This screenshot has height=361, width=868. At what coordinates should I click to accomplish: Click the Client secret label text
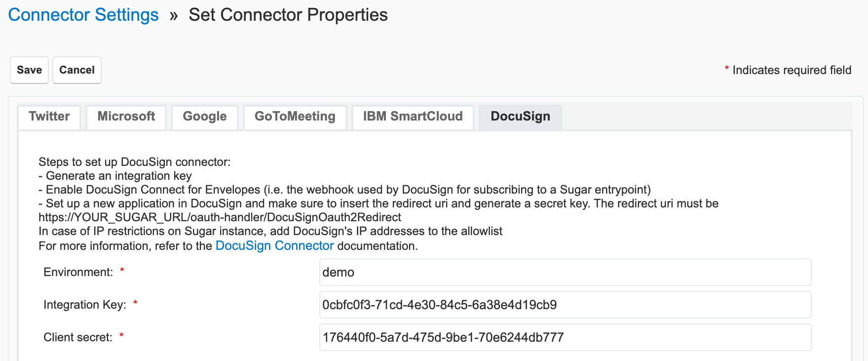77,337
